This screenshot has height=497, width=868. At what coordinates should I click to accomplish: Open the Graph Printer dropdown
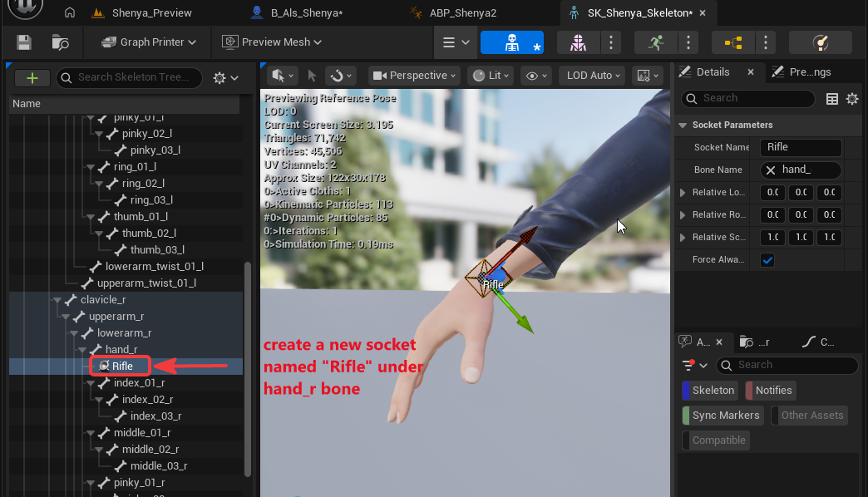pos(148,42)
